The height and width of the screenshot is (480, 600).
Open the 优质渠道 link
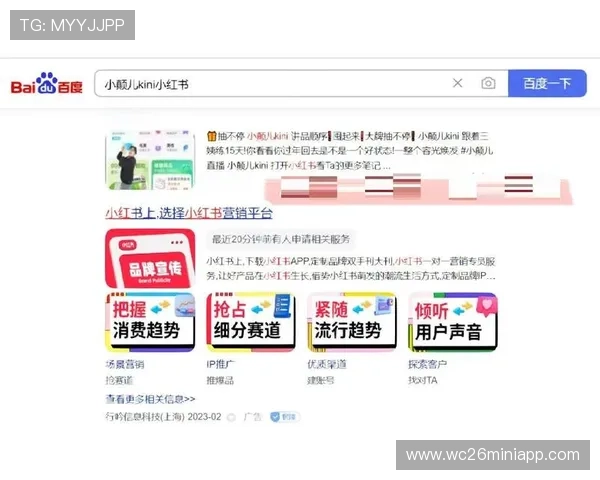pyautogui.click(x=327, y=364)
